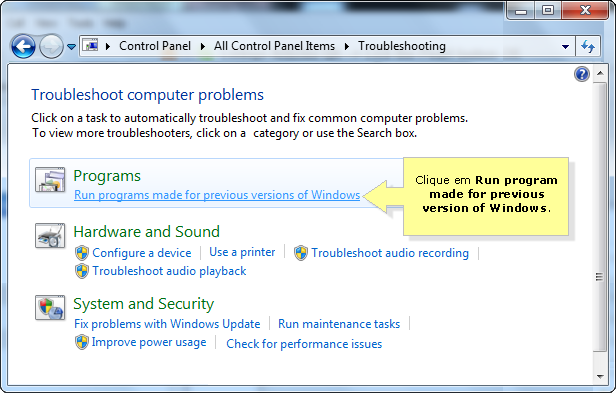Click the refresh icon beside address bar
Screen dimensions: 616x393
pos(588,46)
